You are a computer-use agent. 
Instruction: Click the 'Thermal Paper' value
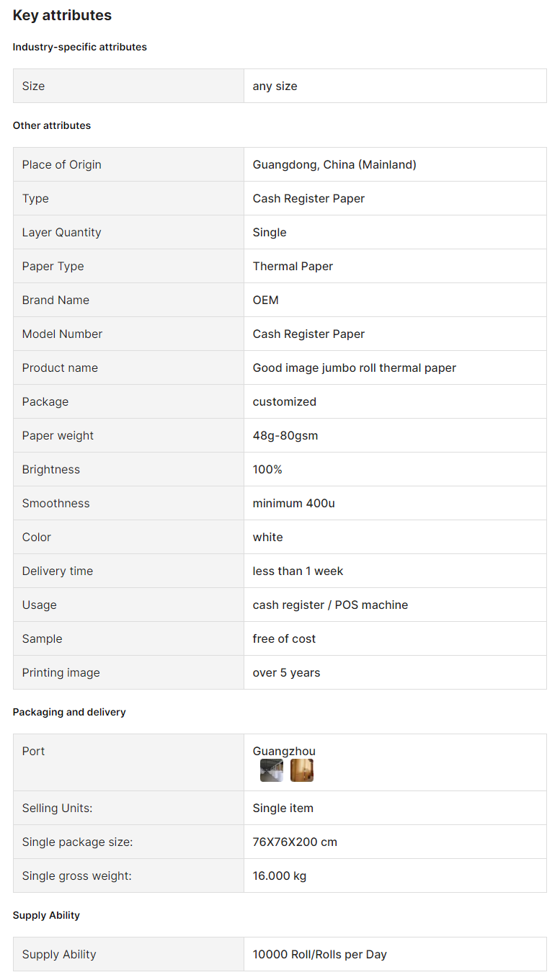pos(293,266)
